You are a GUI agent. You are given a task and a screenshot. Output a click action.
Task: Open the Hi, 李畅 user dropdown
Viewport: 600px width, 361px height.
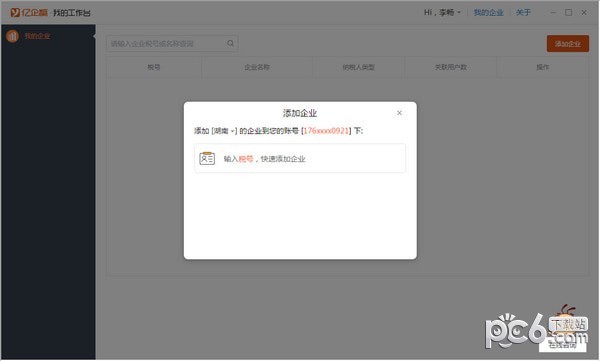point(442,13)
